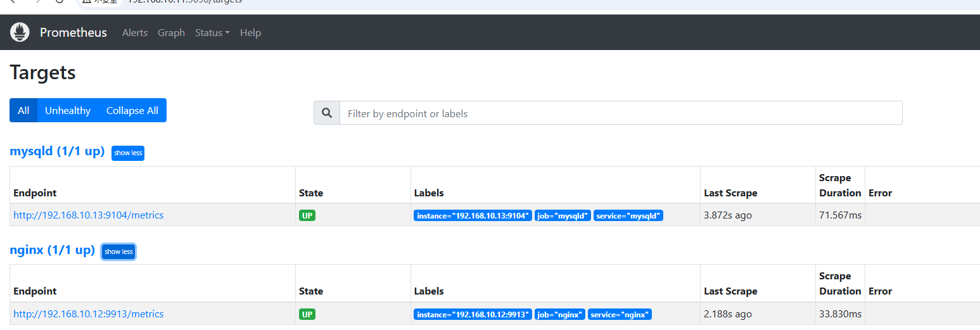Viewport: 980px width, 330px height.
Task: Click the UP badge in mysqld row
Action: 307,215
